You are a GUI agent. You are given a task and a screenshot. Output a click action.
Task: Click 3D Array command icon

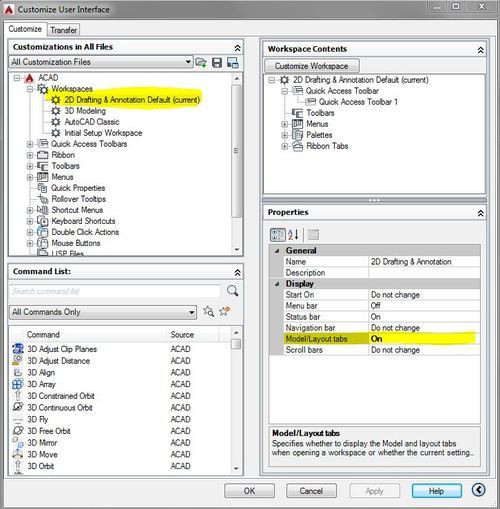pos(17,384)
